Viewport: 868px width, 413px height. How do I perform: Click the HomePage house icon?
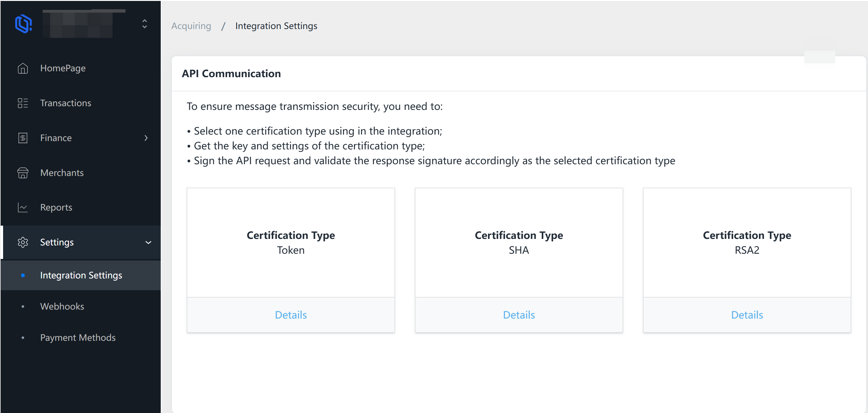pos(23,68)
